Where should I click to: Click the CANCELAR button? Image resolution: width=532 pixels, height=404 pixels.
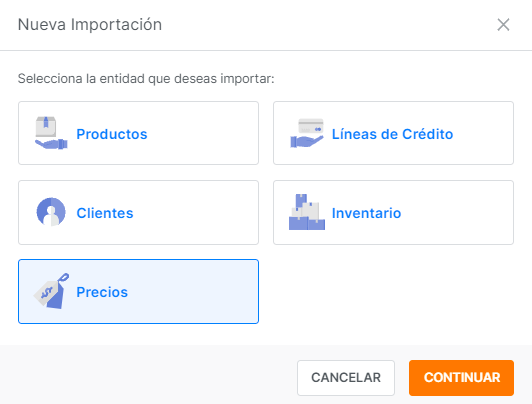[346, 378]
